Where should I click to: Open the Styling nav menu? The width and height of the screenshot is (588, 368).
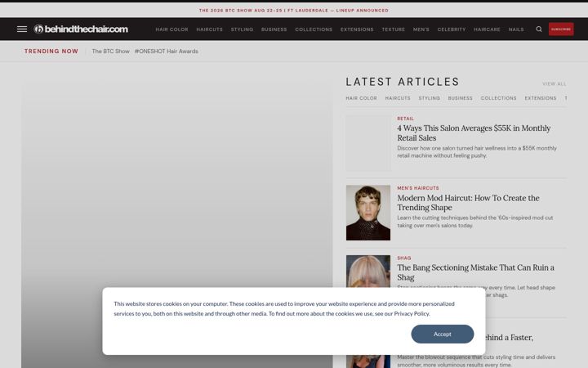point(242,29)
